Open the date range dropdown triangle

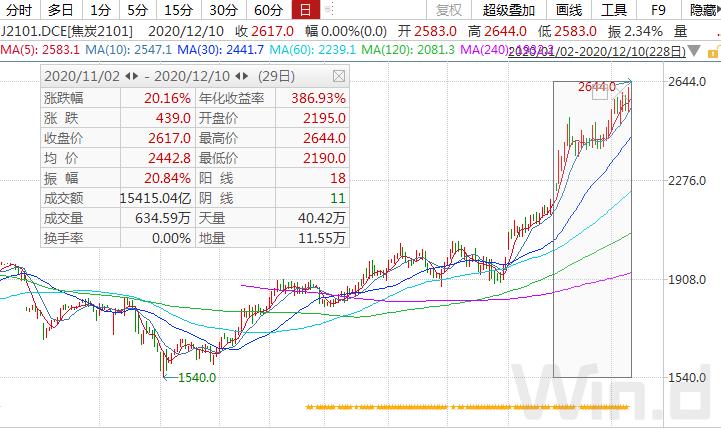[694, 50]
